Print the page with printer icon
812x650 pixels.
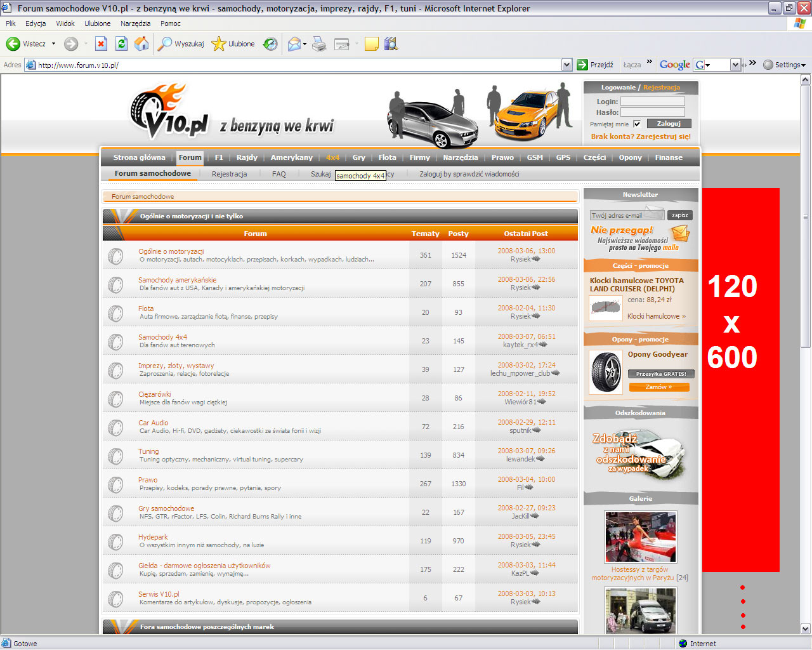click(x=319, y=44)
